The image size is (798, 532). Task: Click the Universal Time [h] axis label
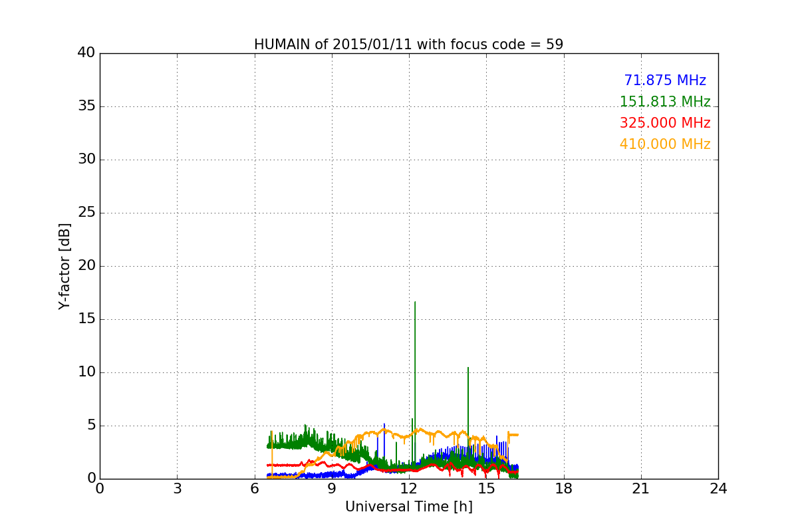pos(408,507)
